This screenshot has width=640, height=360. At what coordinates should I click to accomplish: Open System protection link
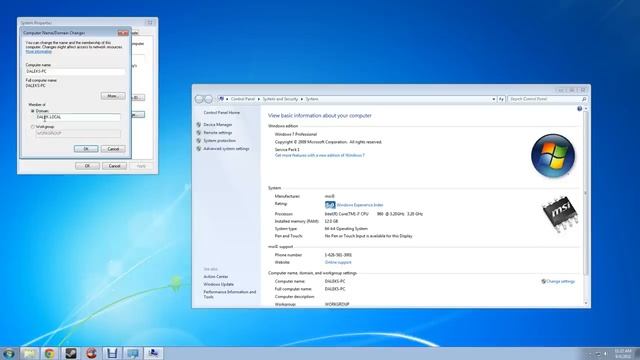(x=220, y=140)
